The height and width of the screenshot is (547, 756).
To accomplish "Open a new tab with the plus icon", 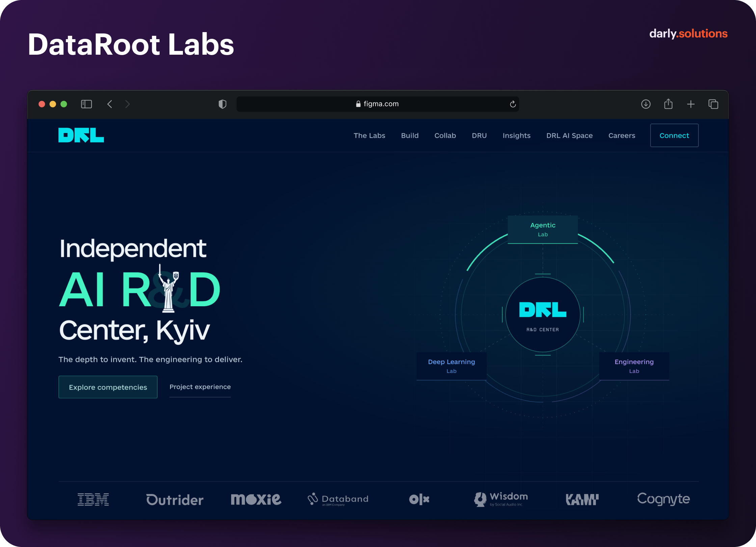I will tap(691, 104).
